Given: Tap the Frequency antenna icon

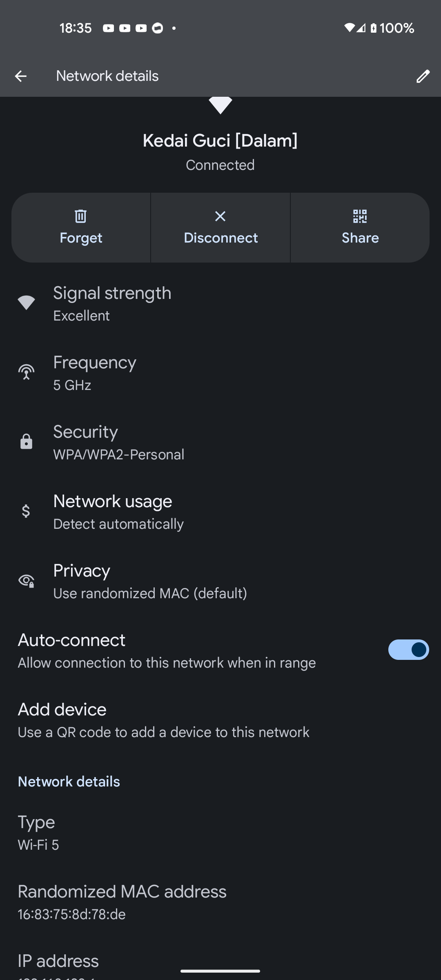Looking at the screenshot, I should click(26, 372).
